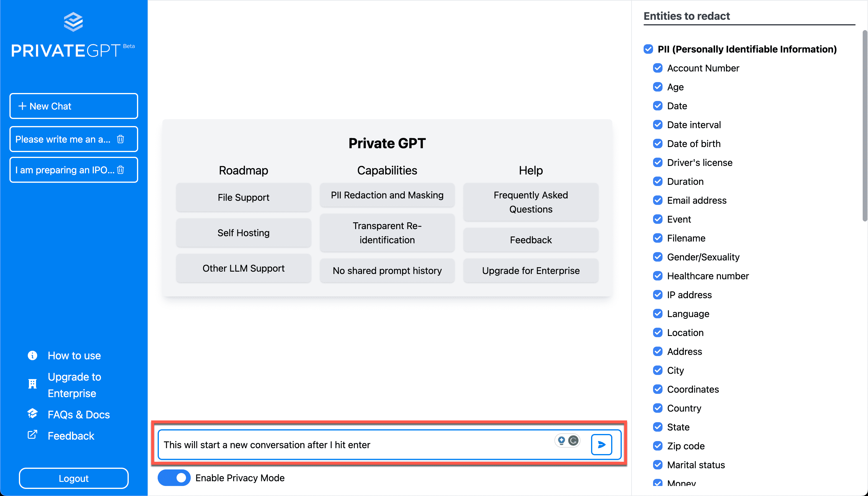Click the Feedback external link icon
868x496 pixels.
32,435
